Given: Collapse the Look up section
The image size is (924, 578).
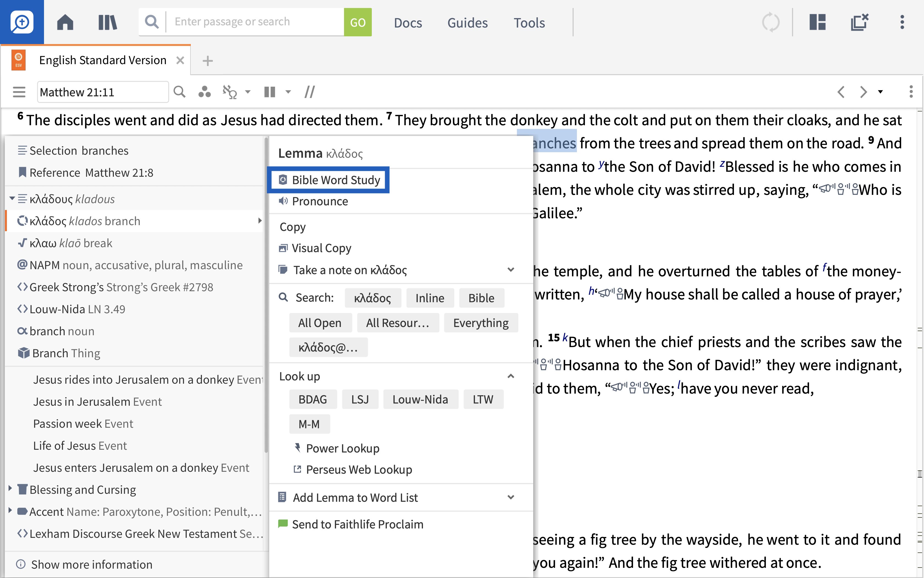Looking at the screenshot, I should [511, 376].
